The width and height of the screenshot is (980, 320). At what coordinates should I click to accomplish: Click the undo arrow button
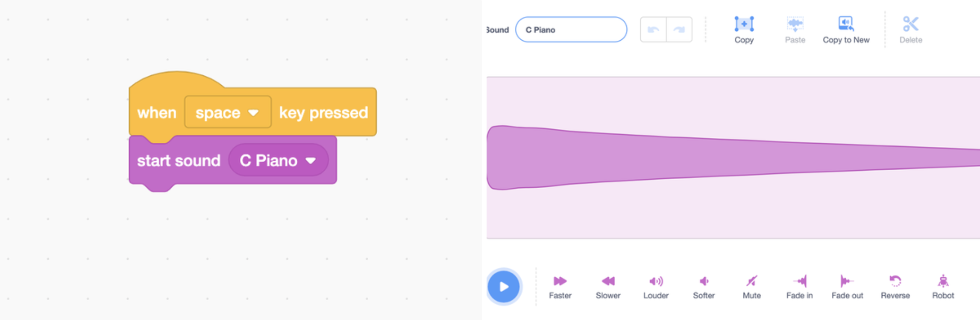pos(653,30)
